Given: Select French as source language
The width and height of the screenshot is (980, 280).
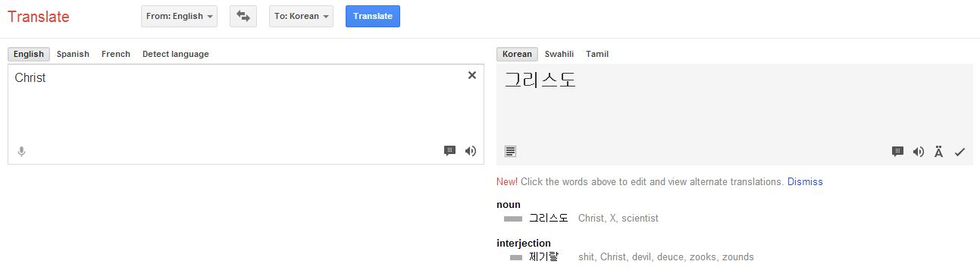Looking at the screenshot, I should [x=116, y=54].
